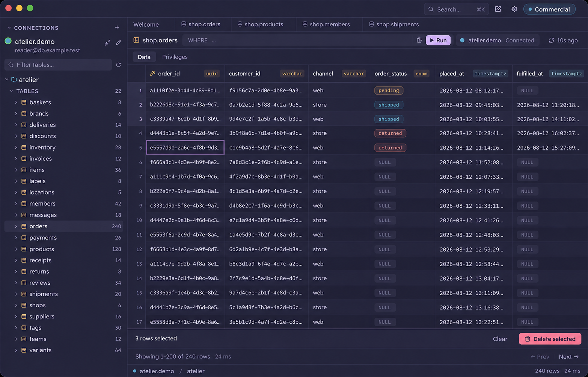This screenshot has width=588, height=377.
Task: Add a new connection with the plus icon
Action: click(117, 27)
